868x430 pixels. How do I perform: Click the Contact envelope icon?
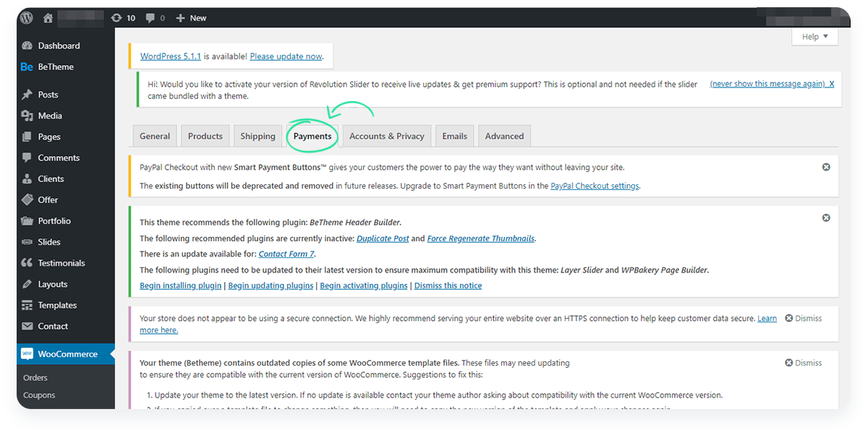pos(27,326)
